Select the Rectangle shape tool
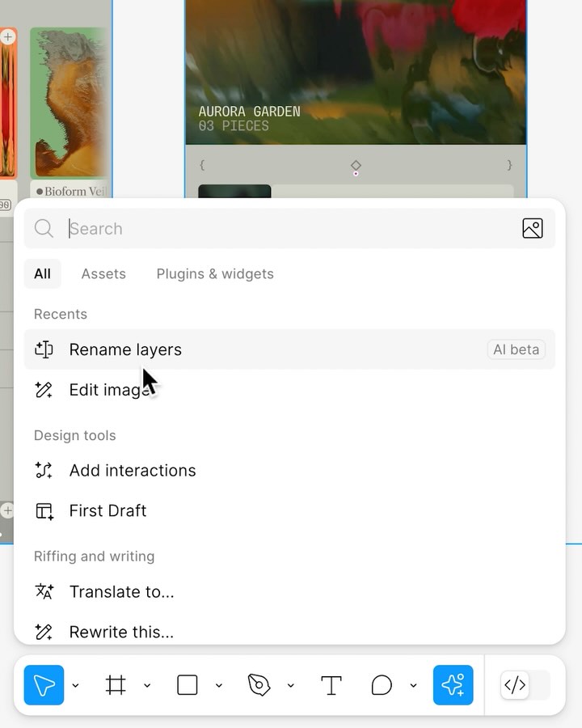 click(188, 685)
